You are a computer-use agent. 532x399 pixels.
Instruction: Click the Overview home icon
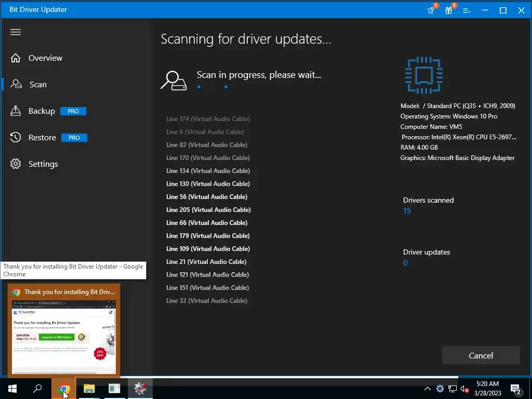[x=16, y=58]
